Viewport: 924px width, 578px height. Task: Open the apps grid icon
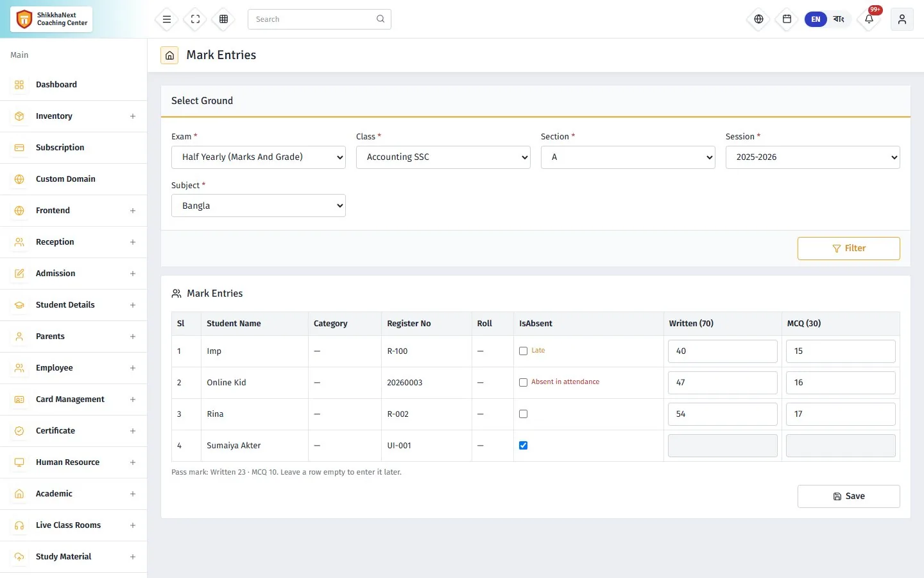(x=224, y=19)
